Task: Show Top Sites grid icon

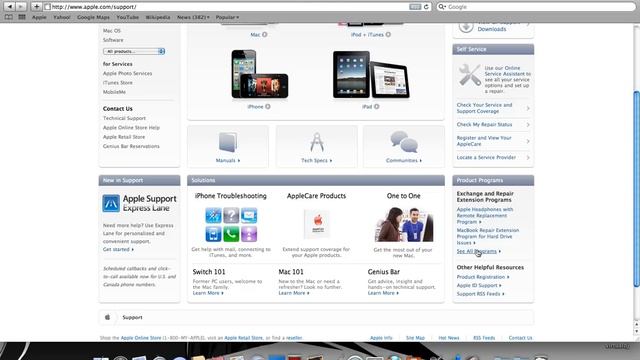Action: 22,17
